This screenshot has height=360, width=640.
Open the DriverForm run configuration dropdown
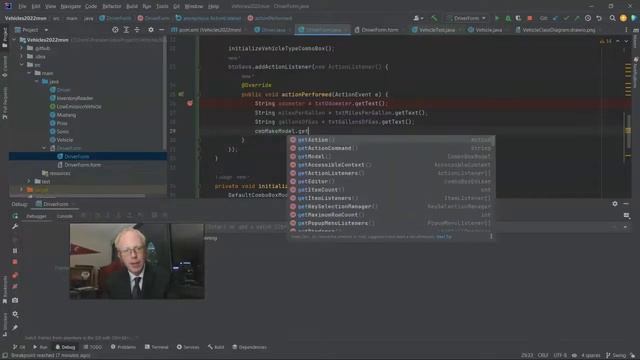point(467,18)
